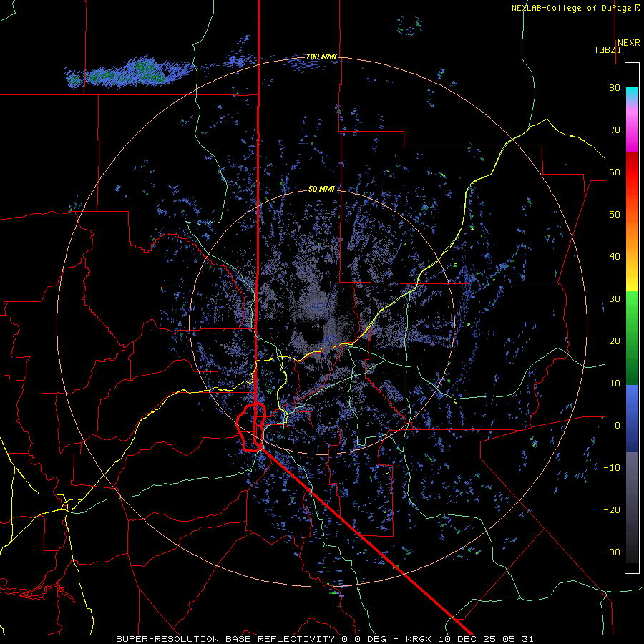Pick the magenta segment of the color bar

[632, 130]
